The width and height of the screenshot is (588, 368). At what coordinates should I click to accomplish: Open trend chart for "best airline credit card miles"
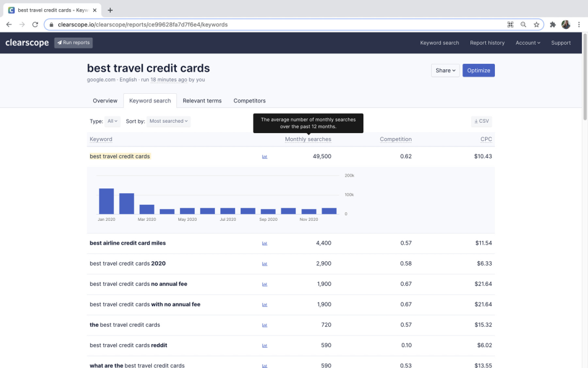click(264, 243)
